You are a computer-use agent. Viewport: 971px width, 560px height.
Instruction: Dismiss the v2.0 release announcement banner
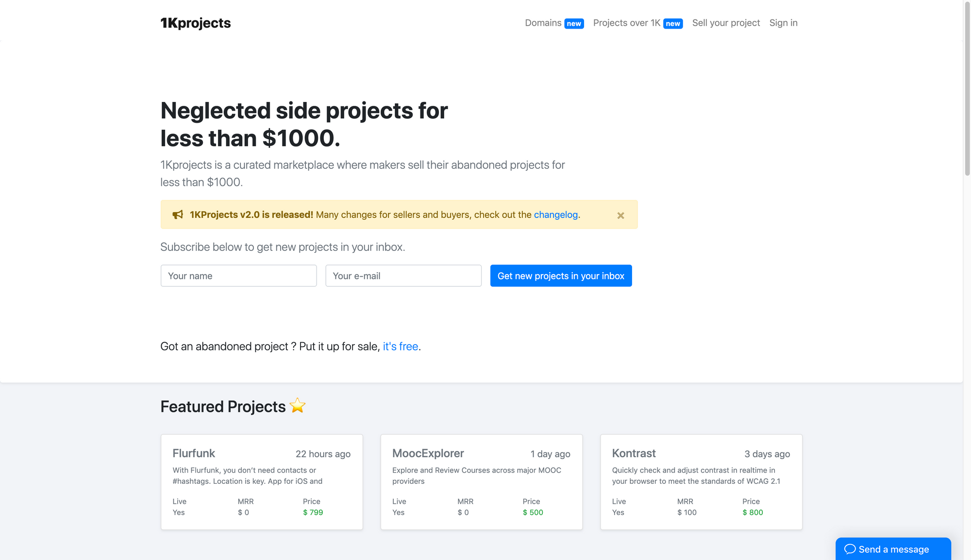click(x=620, y=215)
